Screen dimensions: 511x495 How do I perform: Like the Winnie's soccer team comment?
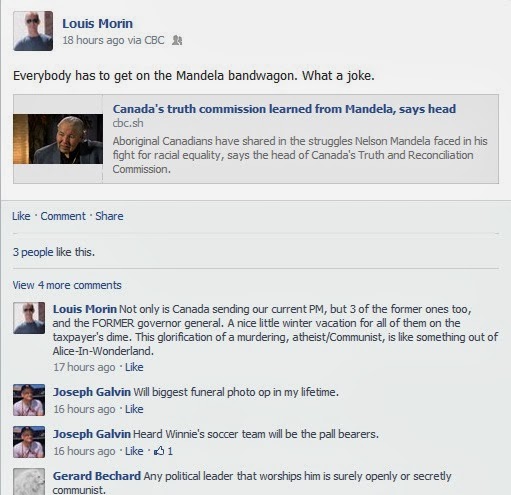point(134,451)
